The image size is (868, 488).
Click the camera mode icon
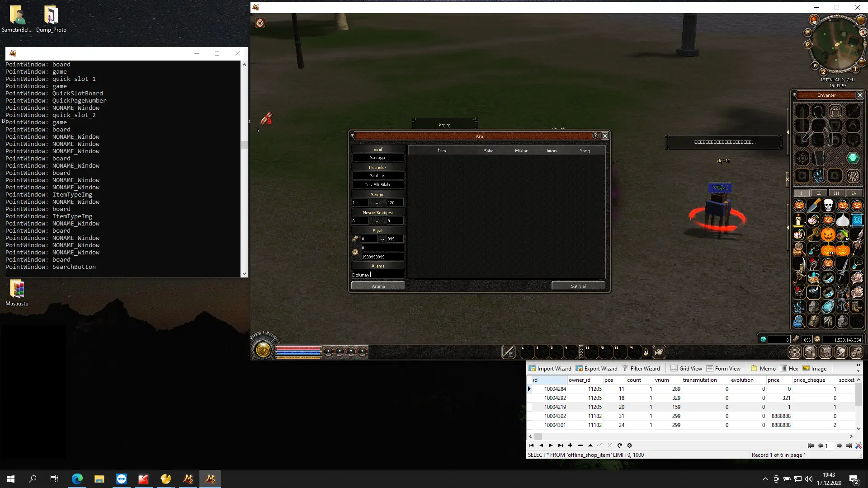[x=659, y=352]
